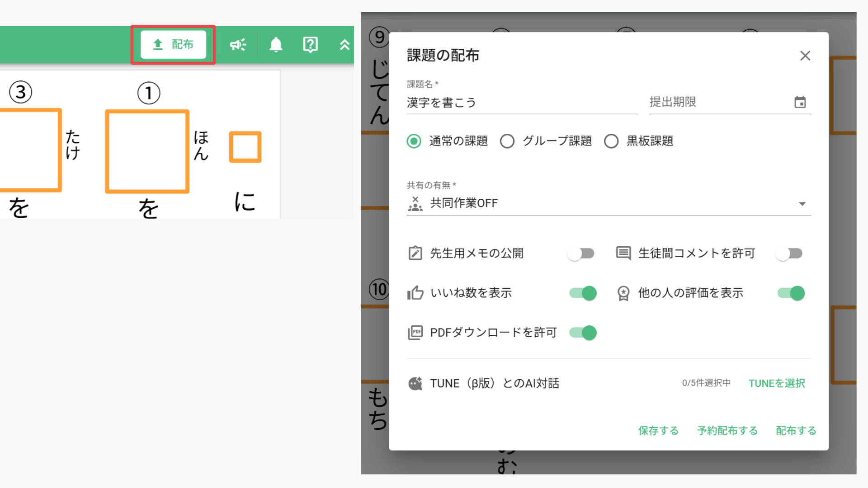
Task: Click the TUNE（β版）とのAI対話 label
Action: (x=495, y=383)
